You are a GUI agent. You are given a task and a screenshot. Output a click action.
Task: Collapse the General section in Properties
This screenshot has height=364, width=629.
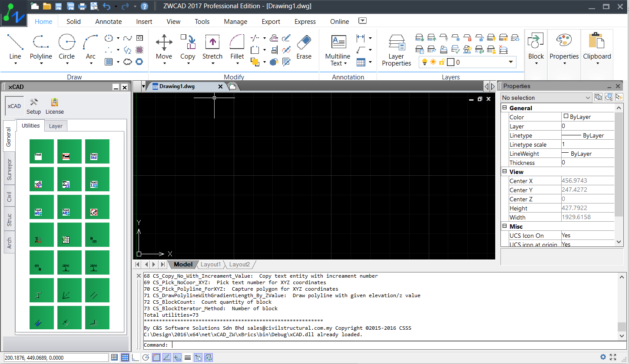pos(505,108)
